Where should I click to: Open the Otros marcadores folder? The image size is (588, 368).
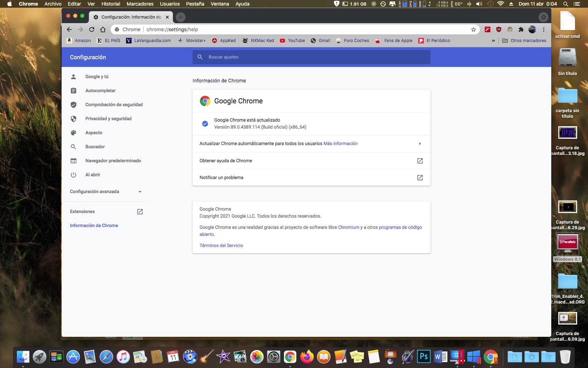[x=524, y=41]
